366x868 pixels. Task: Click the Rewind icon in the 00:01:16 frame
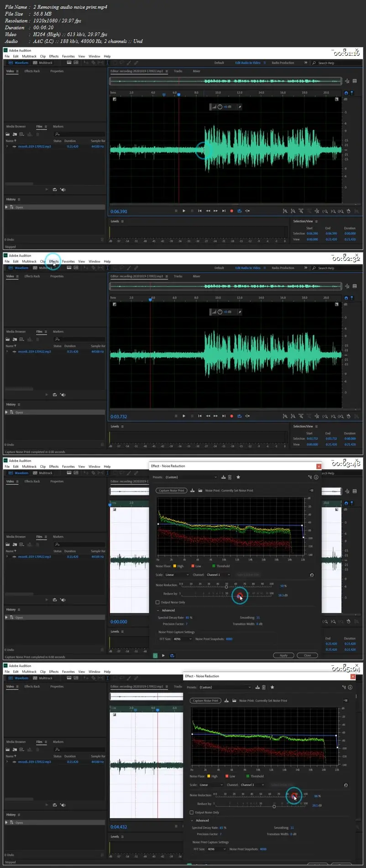point(208,211)
